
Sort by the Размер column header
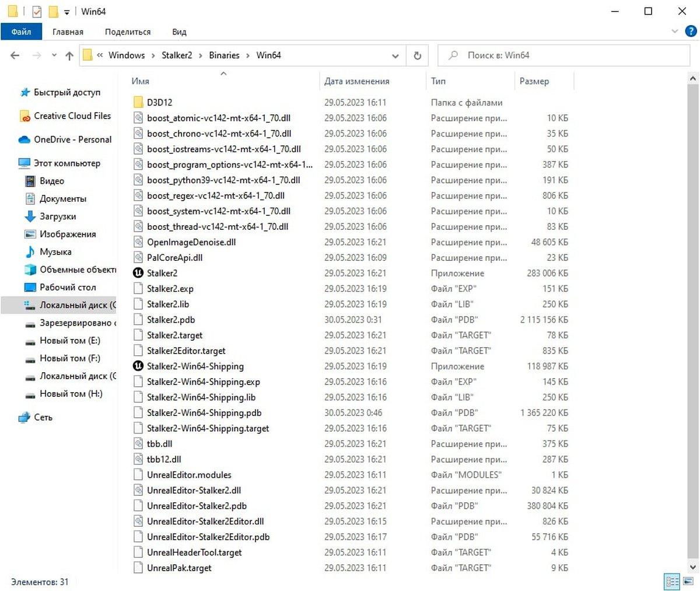click(534, 81)
